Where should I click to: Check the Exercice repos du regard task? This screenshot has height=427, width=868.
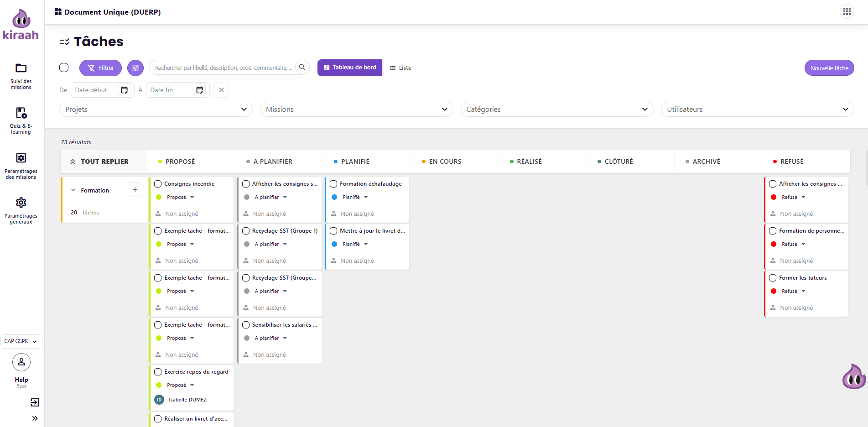point(158,372)
